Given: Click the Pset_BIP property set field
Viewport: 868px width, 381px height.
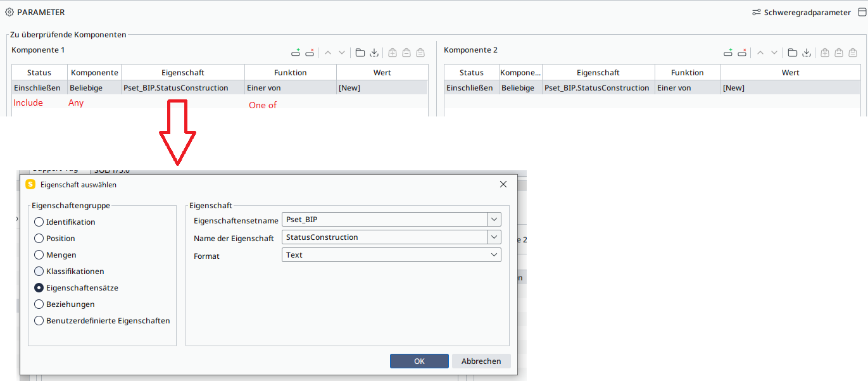Looking at the screenshot, I should pos(385,220).
